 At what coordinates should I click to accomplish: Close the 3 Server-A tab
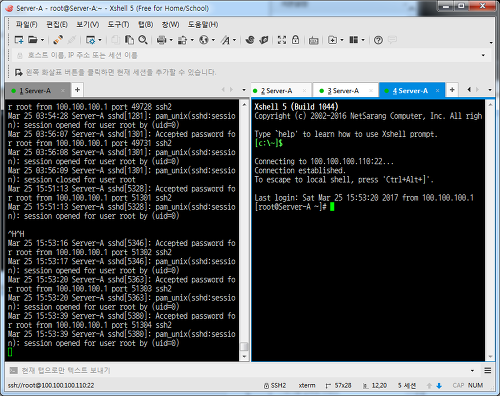tap(371, 91)
